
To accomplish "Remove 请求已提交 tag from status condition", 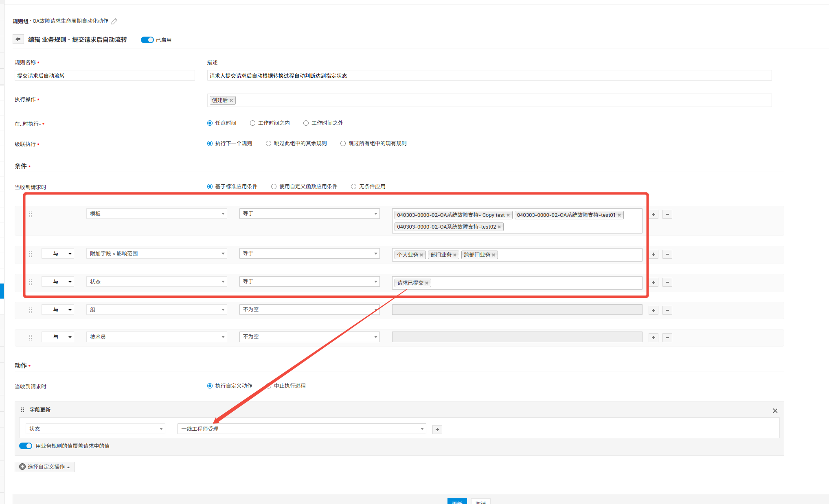I will [x=427, y=283].
